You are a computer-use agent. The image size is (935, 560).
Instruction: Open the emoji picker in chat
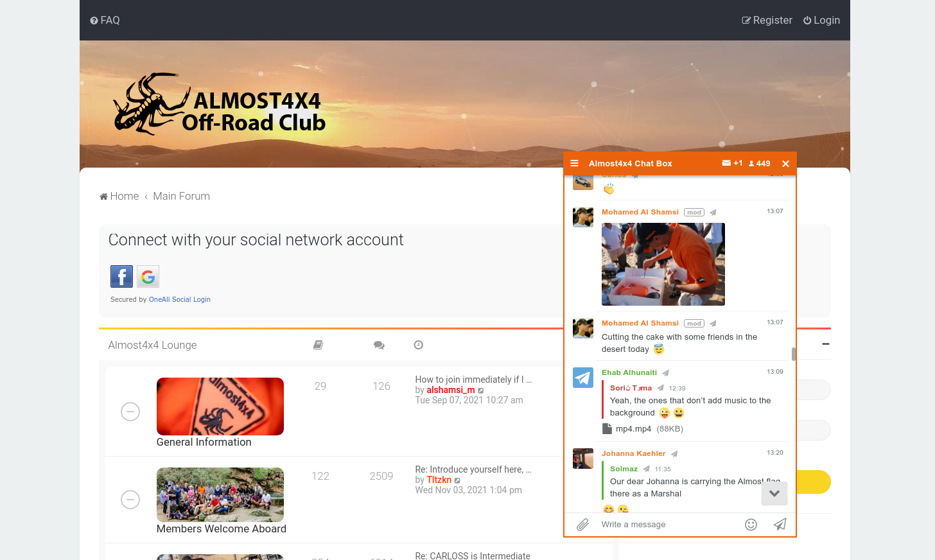(751, 525)
